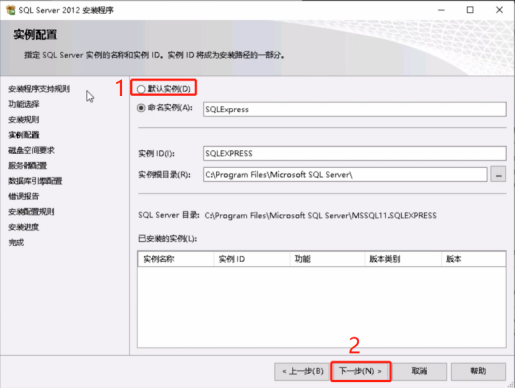Image resolution: width=515 pixels, height=388 pixels.
Task: Click the 安装配置规则 step in sidebar
Action: (31, 211)
